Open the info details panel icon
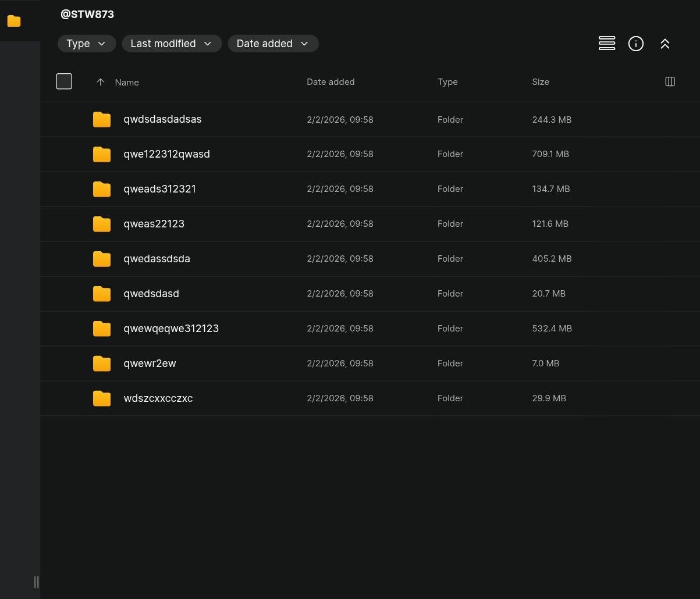 635,44
